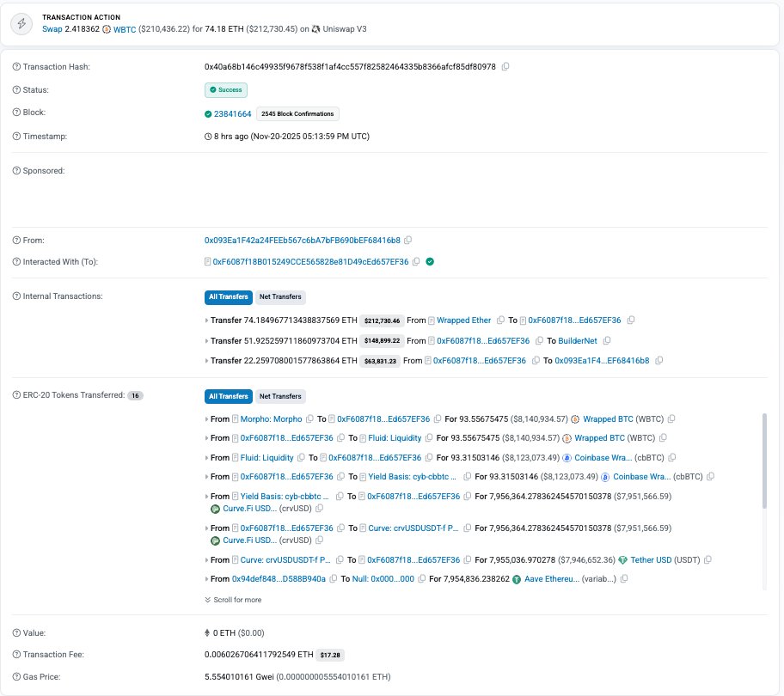Expand the 74.18 ETH transfer row
Viewport: 784px width, 696px height.
pyautogui.click(x=206, y=320)
